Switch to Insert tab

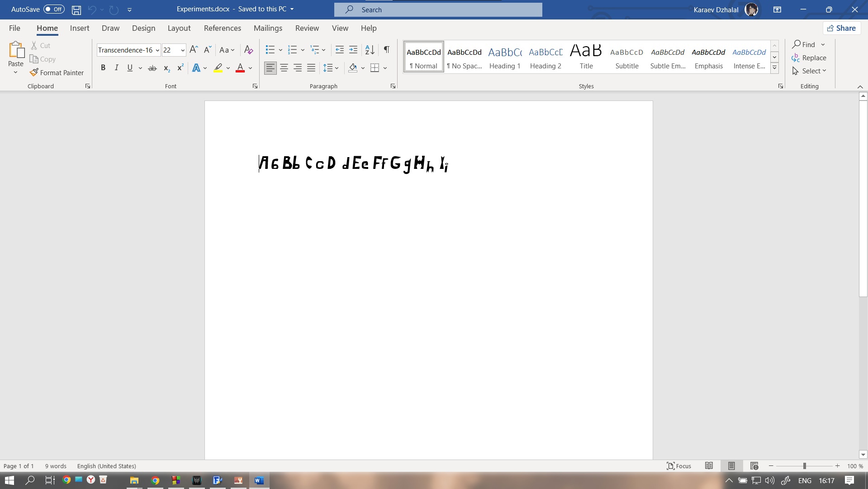click(80, 28)
